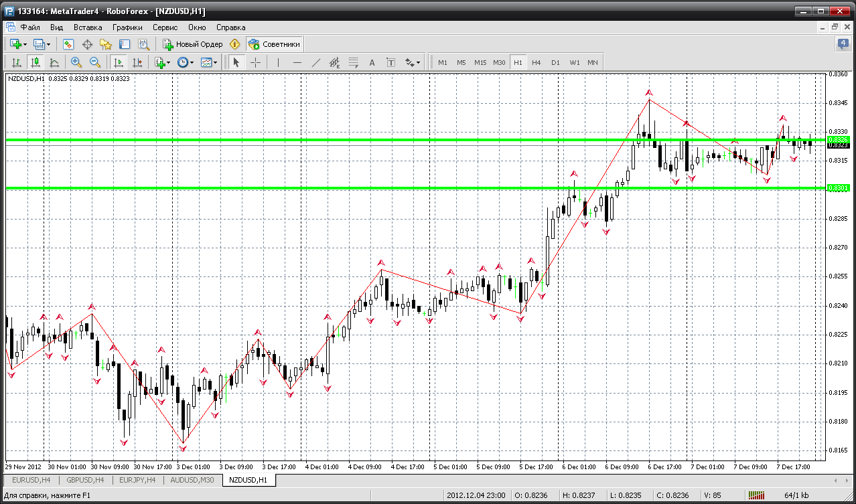Open the Сервис menu
The image size is (856, 504).
click(165, 27)
